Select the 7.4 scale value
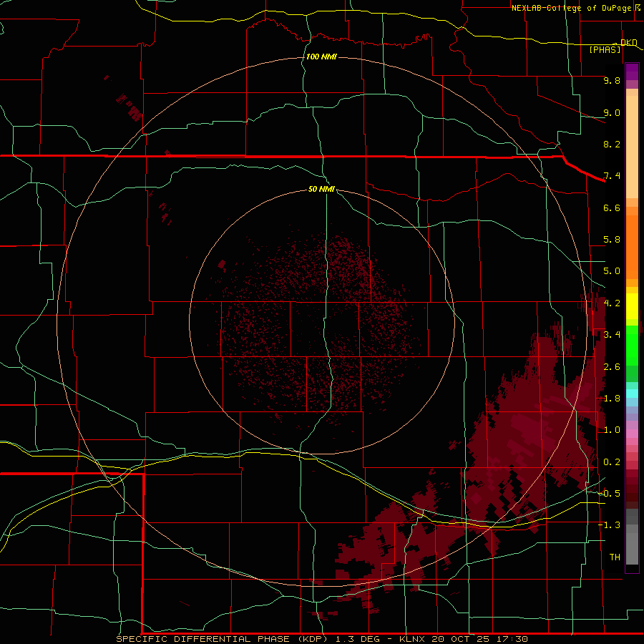644x644 pixels. point(612,176)
